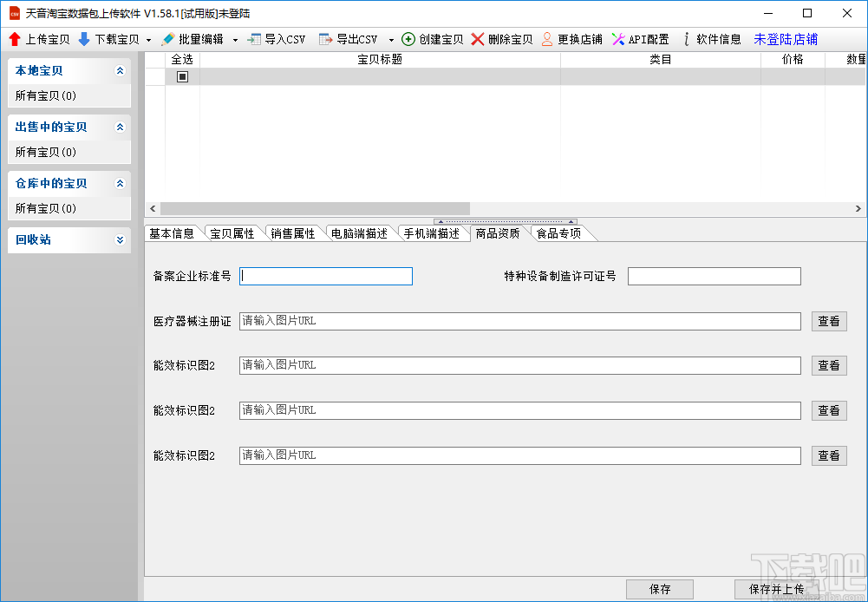Click the CSV app icon in title bar

click(15, 13)
